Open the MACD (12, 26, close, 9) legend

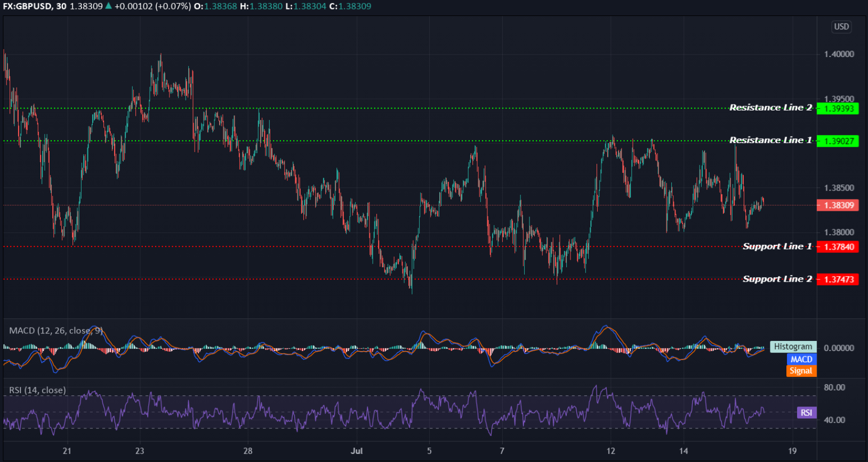click(56, 331)
